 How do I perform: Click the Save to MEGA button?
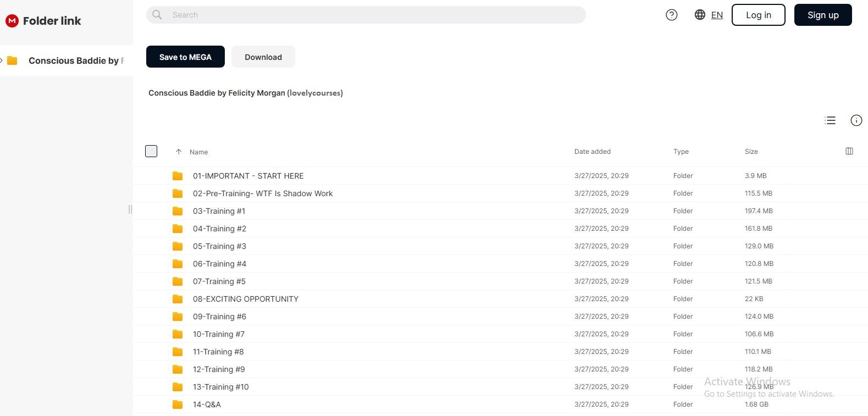(x=185, y=57)
